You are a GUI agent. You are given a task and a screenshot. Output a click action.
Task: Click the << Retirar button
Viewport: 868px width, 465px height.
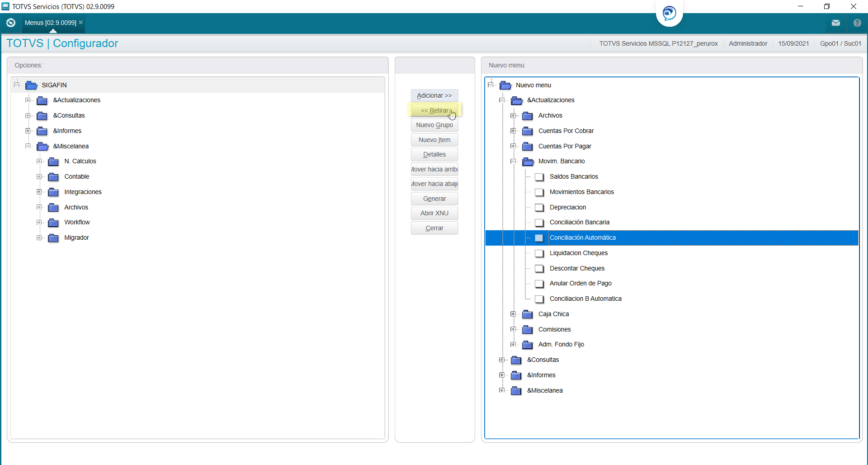pos(434,110)
